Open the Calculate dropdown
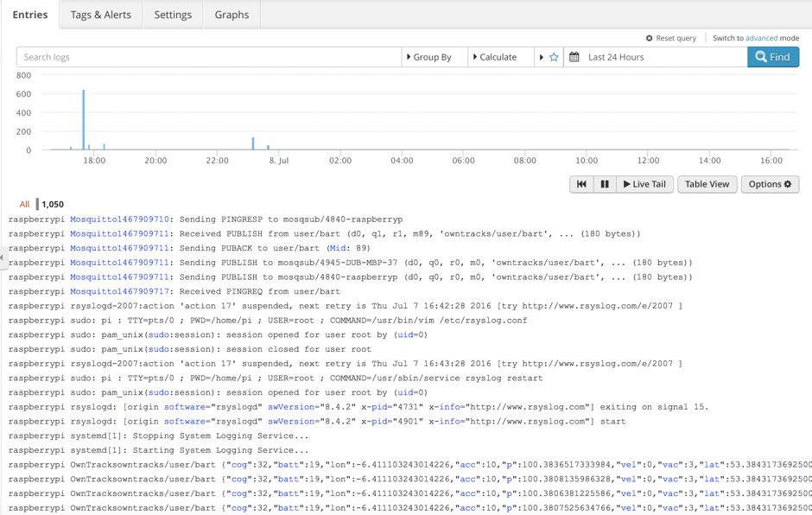The image size is (812, 515). [x=495, y=57]
